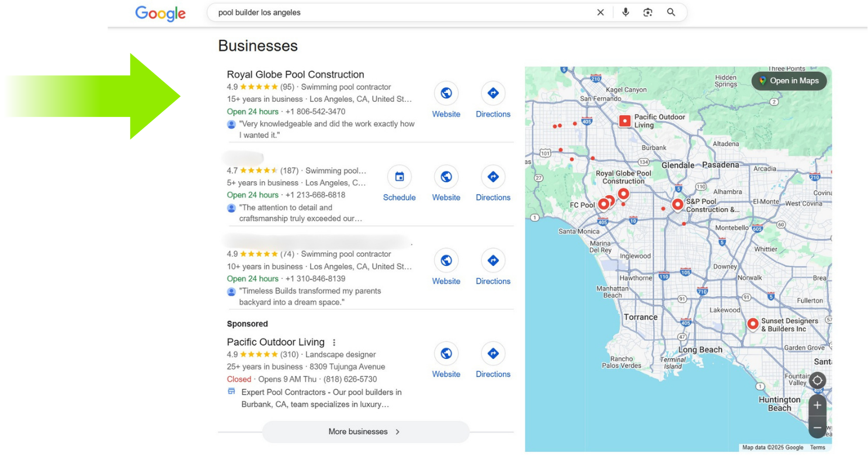
Task: Click the Google logo
Action: pyautogui.click(x=161, y=13)
